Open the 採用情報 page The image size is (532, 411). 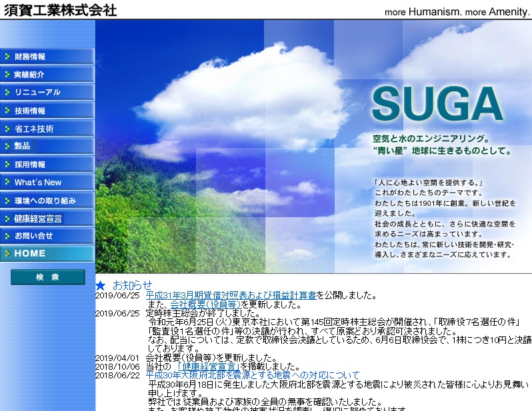(x=47, y=164)
